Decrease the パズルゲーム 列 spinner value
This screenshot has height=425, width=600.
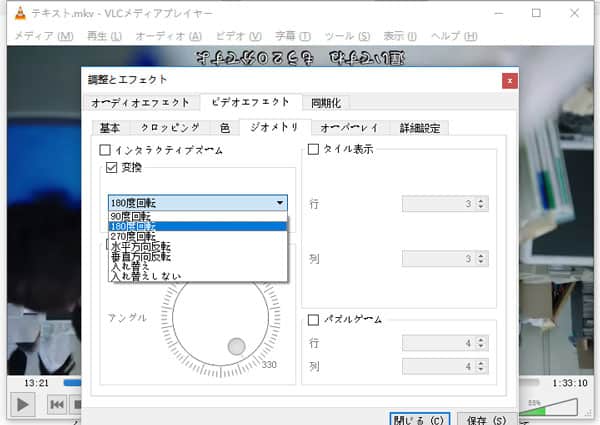(x=481, y=370)
